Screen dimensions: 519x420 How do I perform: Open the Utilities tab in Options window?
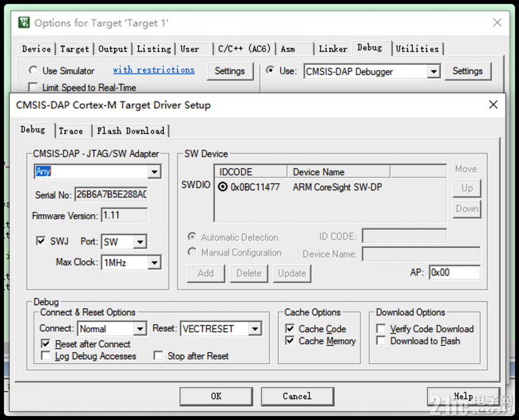click(x=417, y=49)
